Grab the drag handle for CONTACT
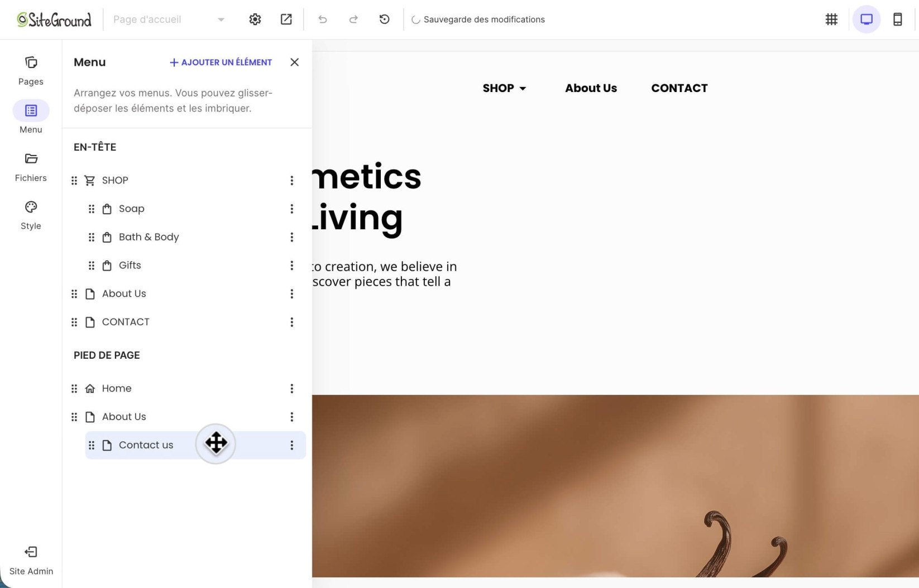The height and width of the screenshot is (588, 919). pos(74,322)
